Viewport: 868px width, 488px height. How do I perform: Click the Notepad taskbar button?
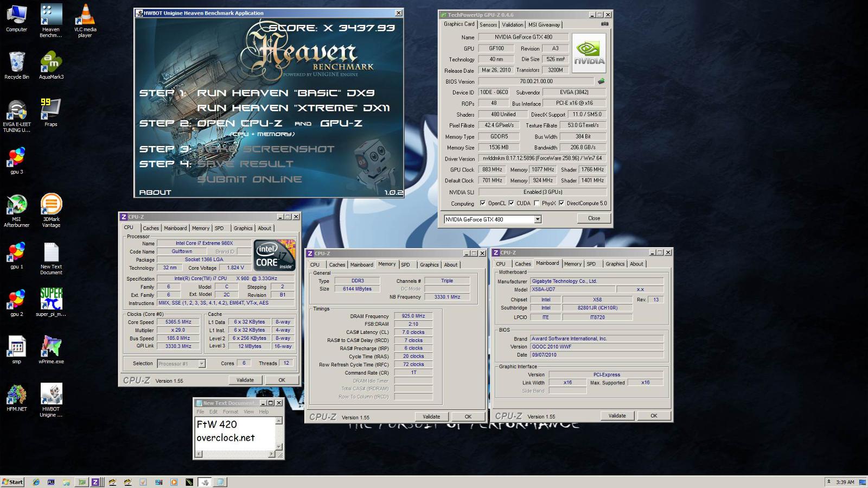click(x=220, y=482)
